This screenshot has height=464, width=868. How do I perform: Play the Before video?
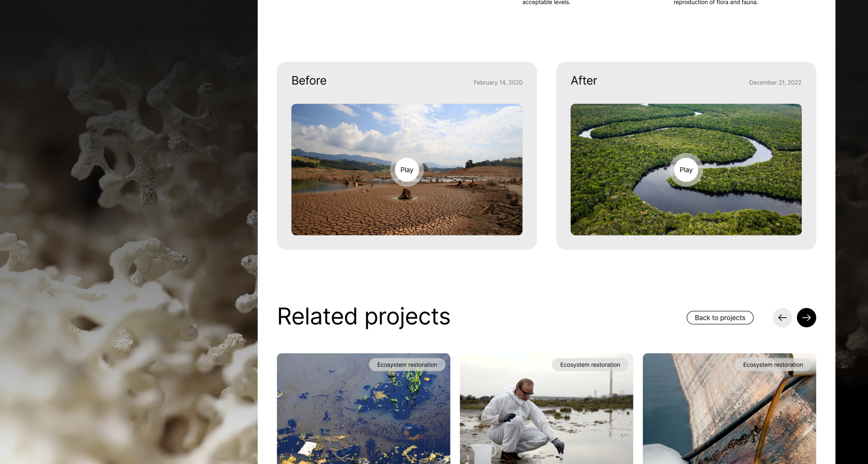tap(406, 170)
